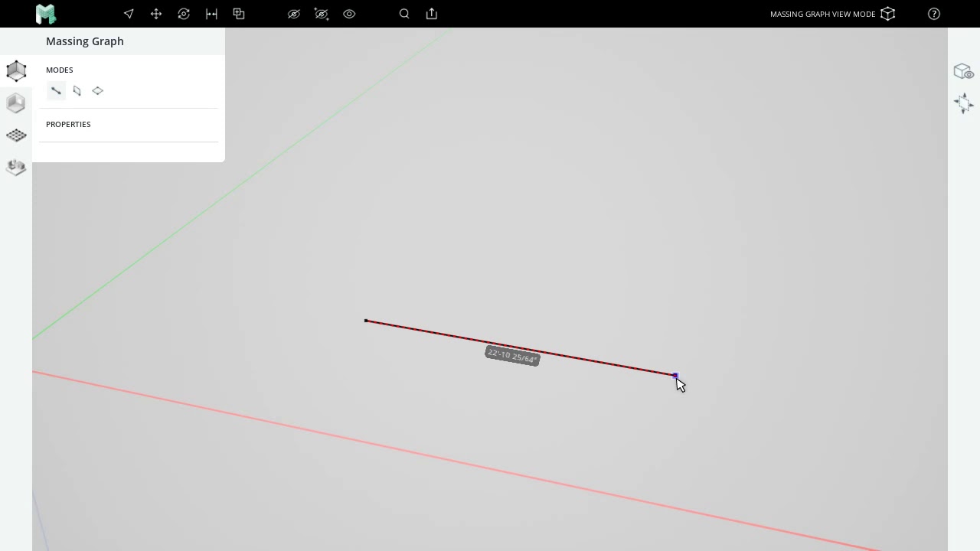This screenshot has height=551, width=980.
Task: Click the 22'-10 25/64" dimension label
Action: [x=512, y=356]
